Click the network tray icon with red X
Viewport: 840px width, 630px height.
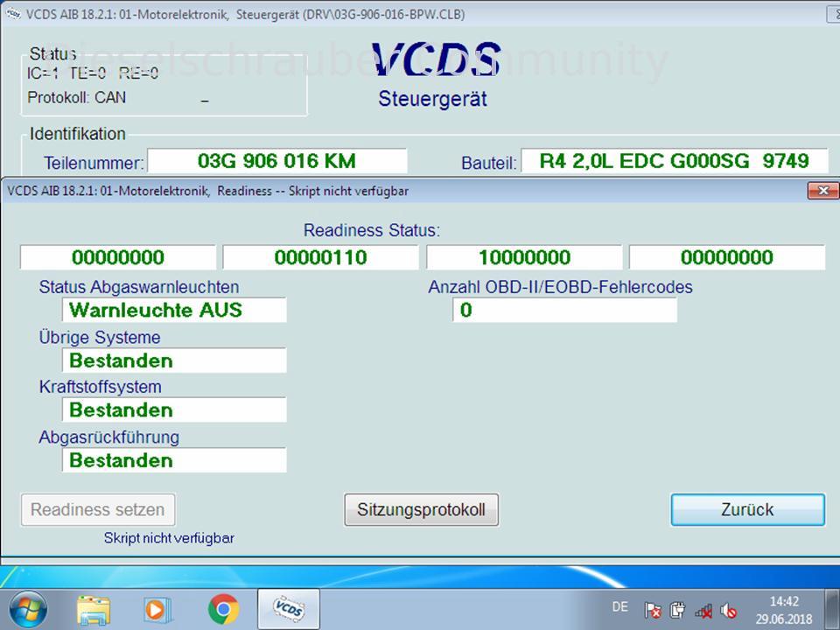[x=703, y=610]
